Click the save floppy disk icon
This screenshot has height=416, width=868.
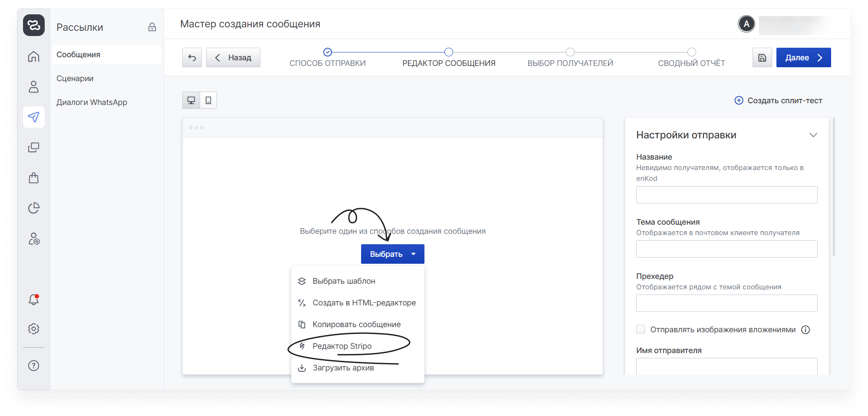(762, 58)
